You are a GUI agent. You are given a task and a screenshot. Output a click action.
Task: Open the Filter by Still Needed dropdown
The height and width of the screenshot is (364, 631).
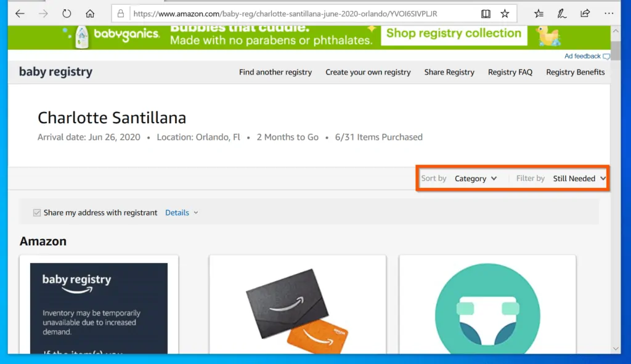tap(579, 178)
